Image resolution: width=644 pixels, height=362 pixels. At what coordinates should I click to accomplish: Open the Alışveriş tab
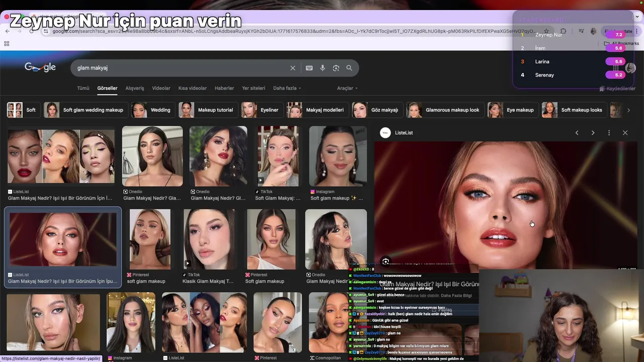coord(135,88)
